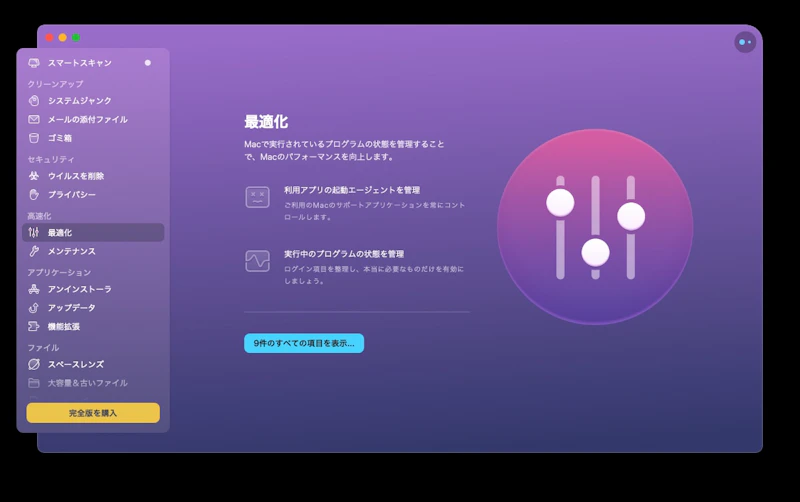Open スペースレンズ module
The height and width of the screenshot is (502, 800).
(93, 364)
